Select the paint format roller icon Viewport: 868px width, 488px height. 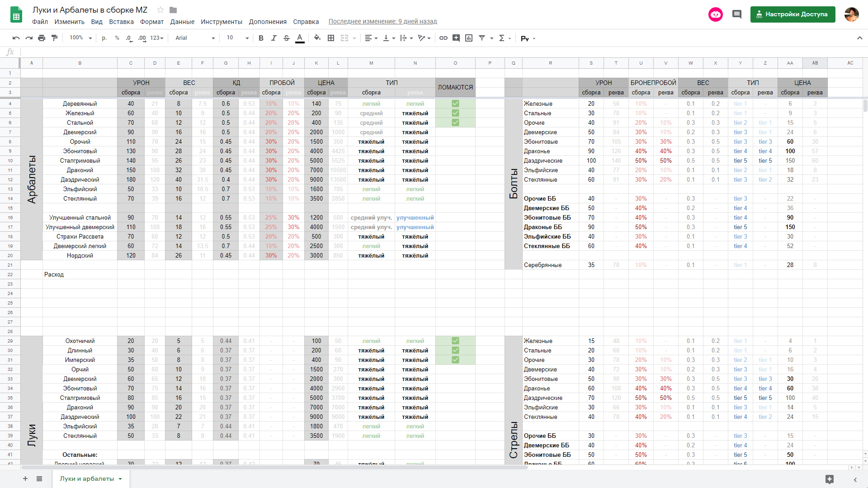tap(55, 38)
